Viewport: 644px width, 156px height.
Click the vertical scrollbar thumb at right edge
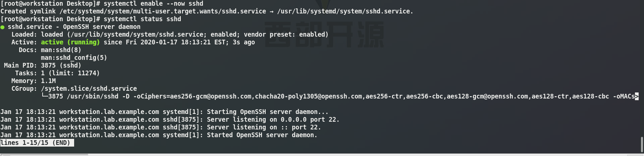(642, 144)
